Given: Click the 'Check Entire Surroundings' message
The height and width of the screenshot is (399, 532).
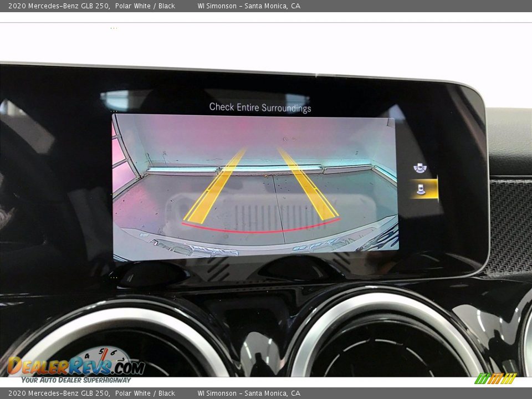Looking at the screenshot, I should 260,108.
